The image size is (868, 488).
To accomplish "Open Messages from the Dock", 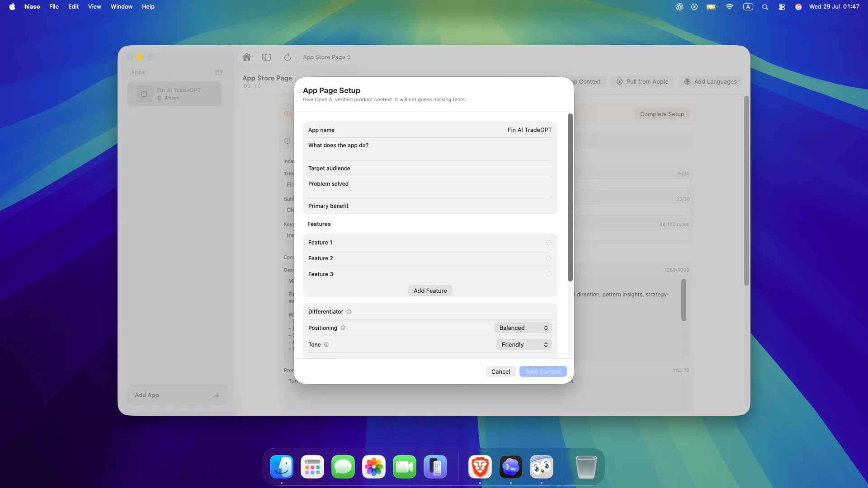I will (343, 467).
